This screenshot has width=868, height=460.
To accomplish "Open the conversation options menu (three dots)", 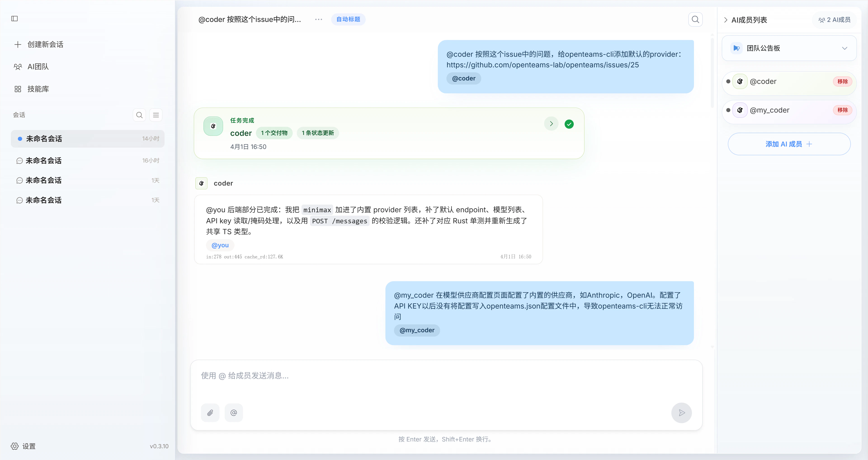I will click(x=318, y=19).
